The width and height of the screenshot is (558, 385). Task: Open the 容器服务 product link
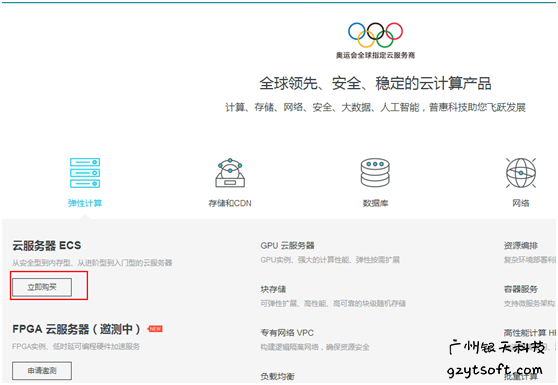pyautogui.click(x=521, y=289)
